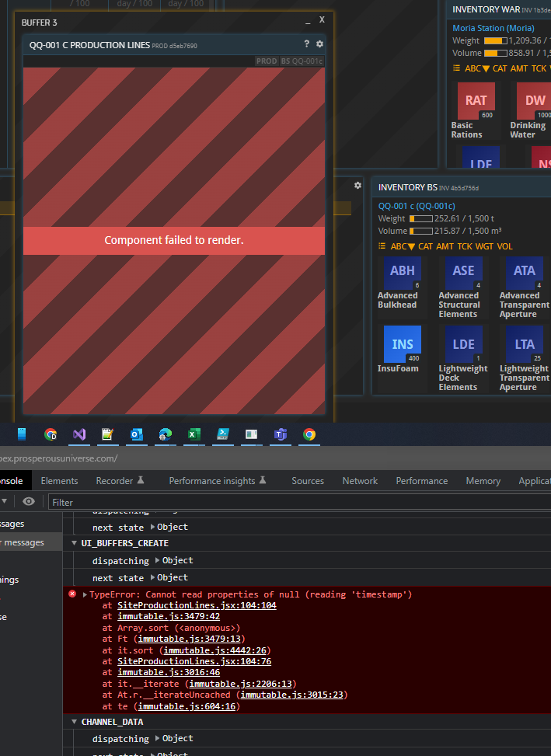Follow the QQ-001 c (QQ-001c) link

417,206
